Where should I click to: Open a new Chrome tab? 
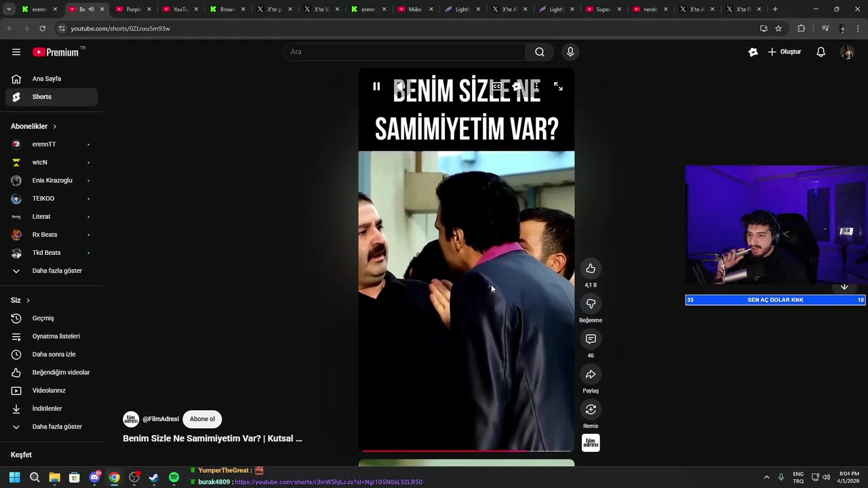point(775,9)
